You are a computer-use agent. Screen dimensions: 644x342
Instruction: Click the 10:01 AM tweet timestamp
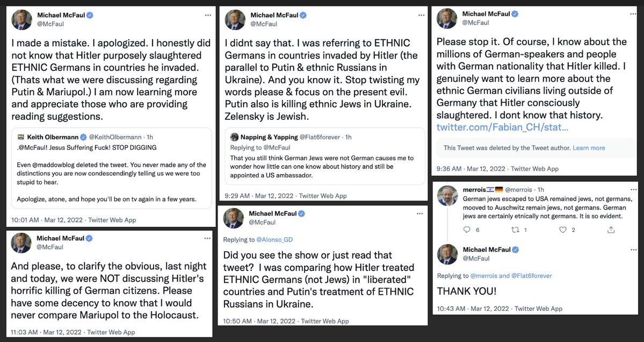click(25, 220)
